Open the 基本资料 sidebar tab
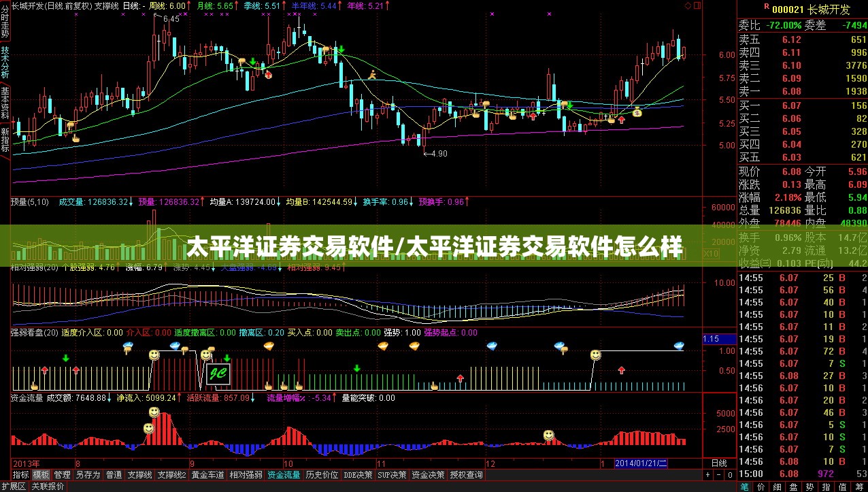Image resolution: width=868 pixels, height=492 pixels. click(5, 103)
